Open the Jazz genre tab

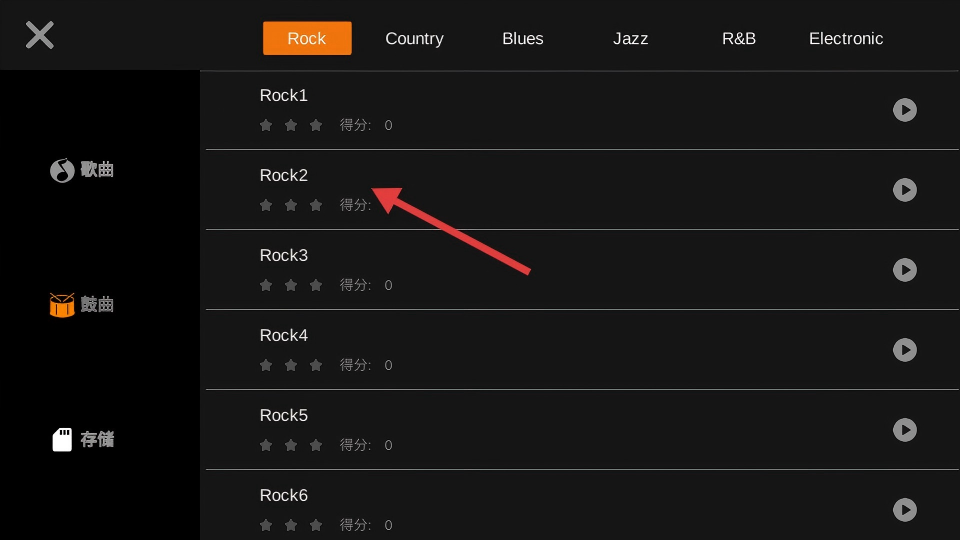pyautogui.click(x=630, y=39)
